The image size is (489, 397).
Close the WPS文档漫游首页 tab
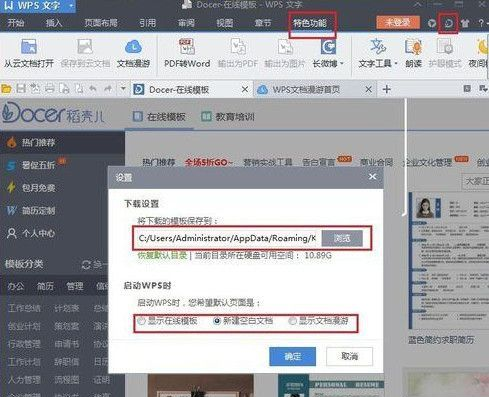pyautogui.click(x=368, y=89)
